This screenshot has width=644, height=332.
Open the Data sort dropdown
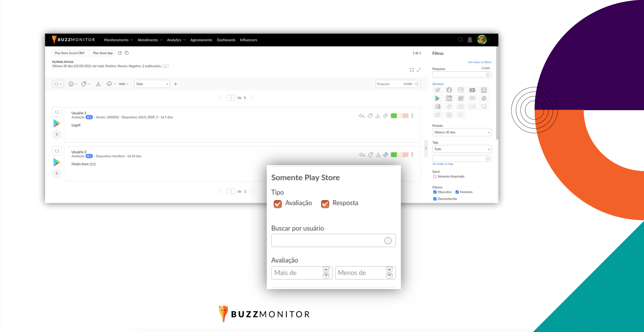point(152,84)
